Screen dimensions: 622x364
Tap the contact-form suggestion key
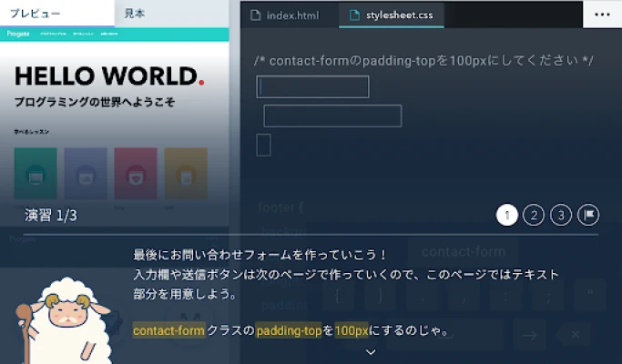463,252
